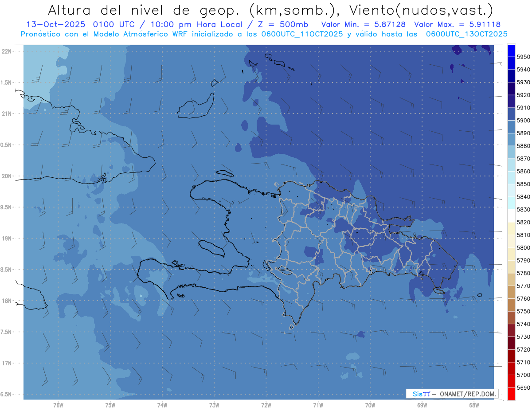Viewport: 532px width, 411px height.
Task: Click the red swatch below 5690 on colorbar
Action: pos(511,394)
